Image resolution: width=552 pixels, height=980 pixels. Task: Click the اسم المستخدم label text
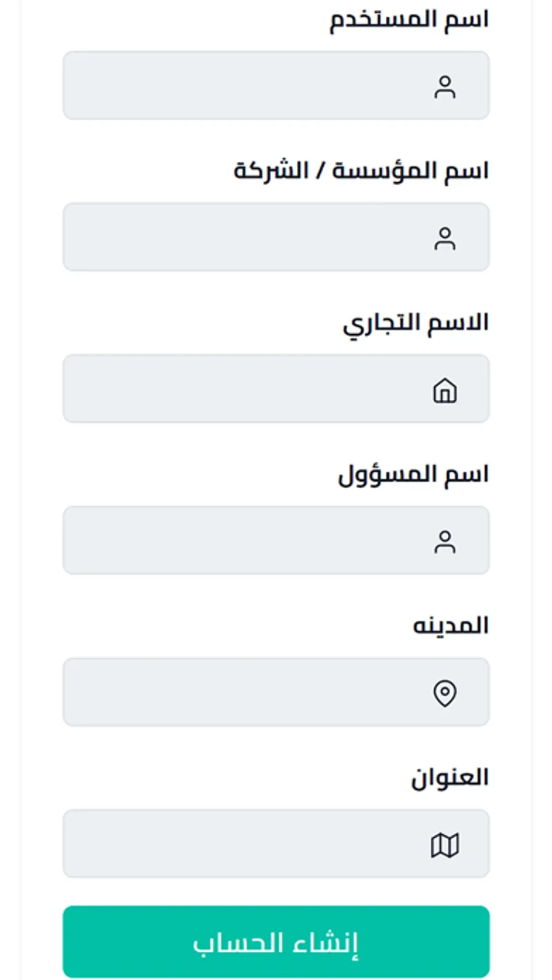click(409, 20)
